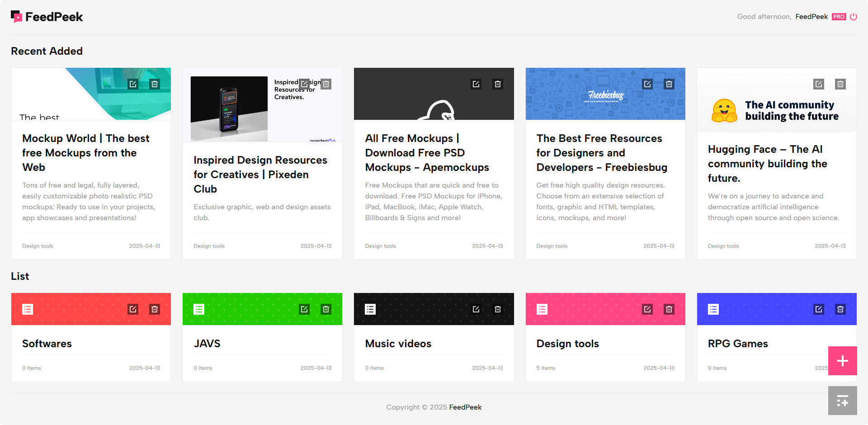Click the FeedPeek logo
Image resolution: width=868 pixels, height=425 pixels.
tap(47, 16)
